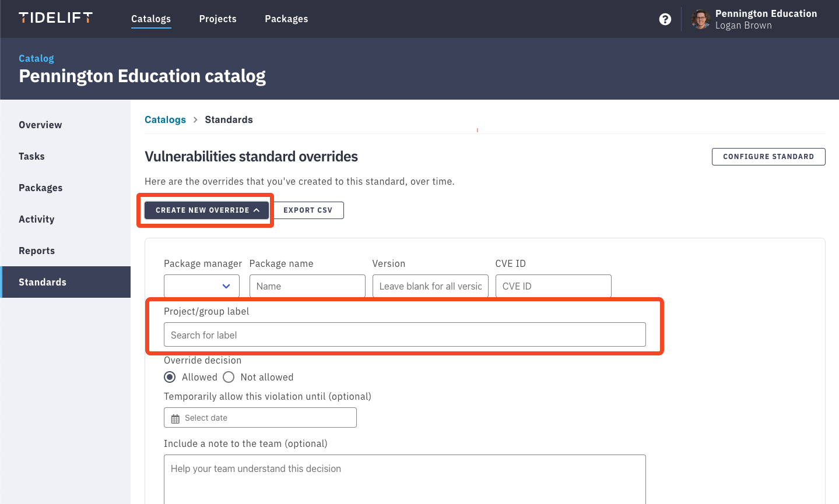
Task: Go to Packages in the sidebar
Action: click(65, 188)
